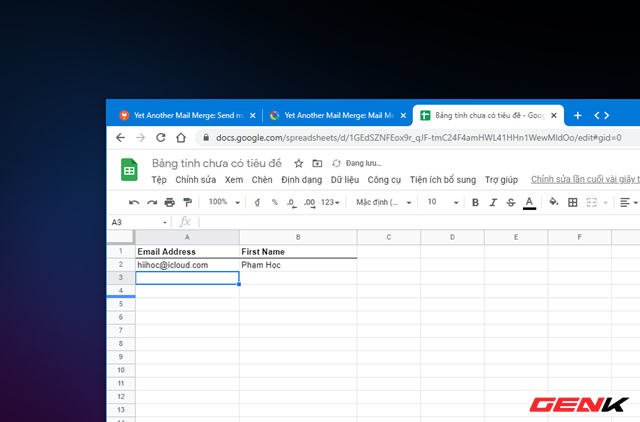Open the fill color picker

coord(553,202)
